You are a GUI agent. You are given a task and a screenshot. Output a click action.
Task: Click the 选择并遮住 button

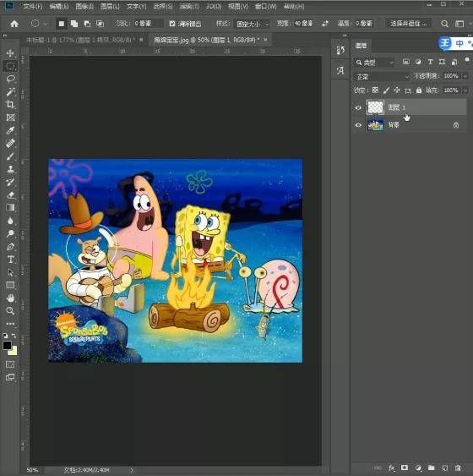click(408, 24)
